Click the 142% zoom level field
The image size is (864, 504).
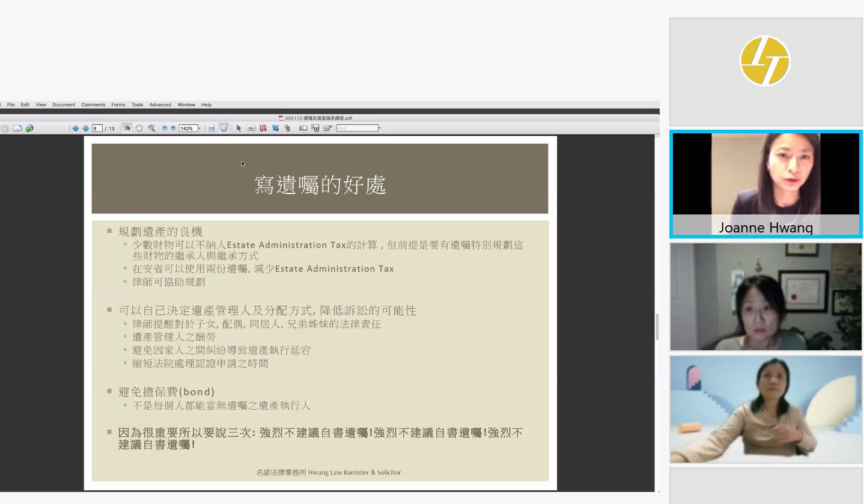(x=188, y=128)
